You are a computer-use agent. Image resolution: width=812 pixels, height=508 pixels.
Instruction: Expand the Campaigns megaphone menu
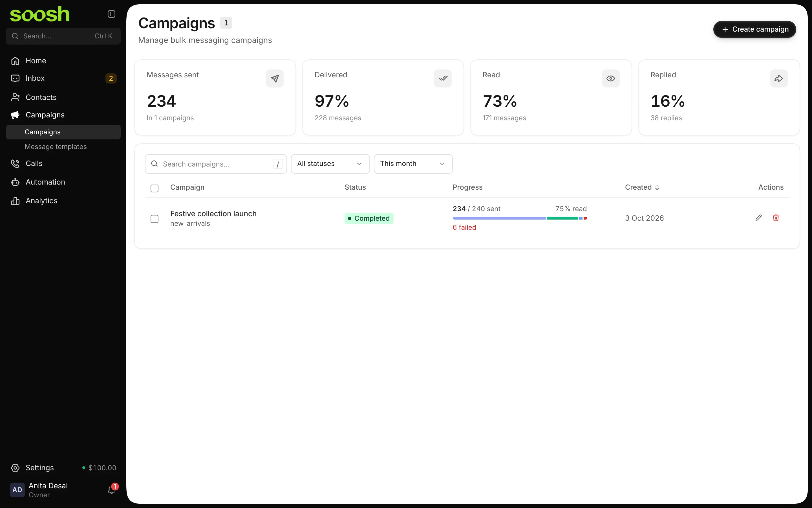pyautogui.click(x=63, y=115)
